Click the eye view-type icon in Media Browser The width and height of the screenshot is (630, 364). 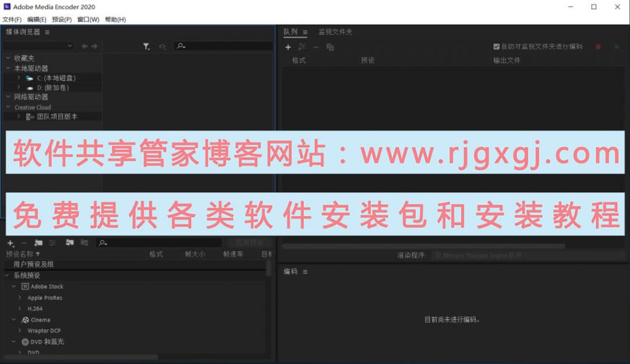point(162,47)
